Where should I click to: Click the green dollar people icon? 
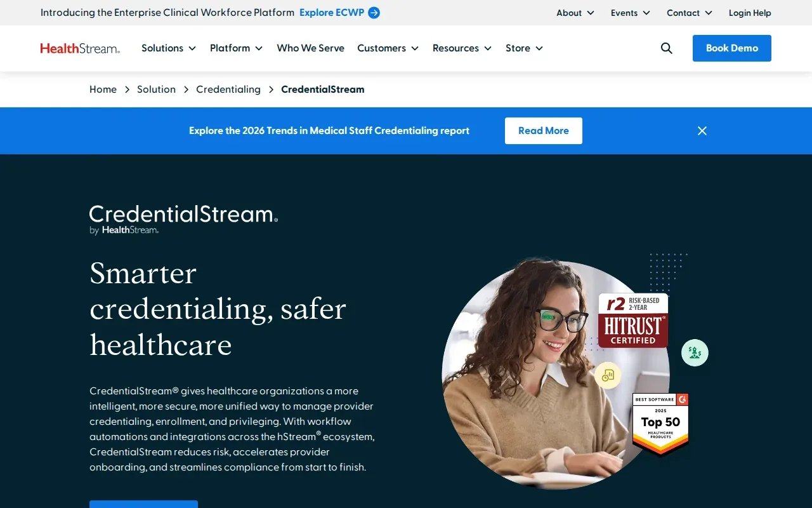pyautogui.click(x=695, y=352)
